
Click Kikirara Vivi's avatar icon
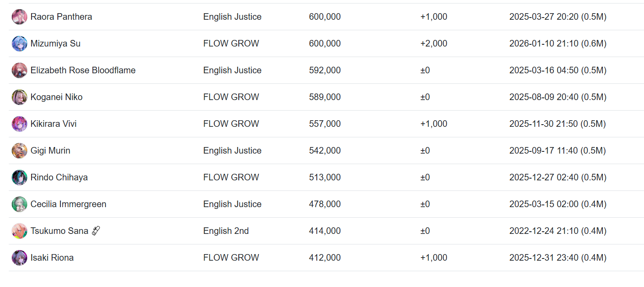click(19, 124)
